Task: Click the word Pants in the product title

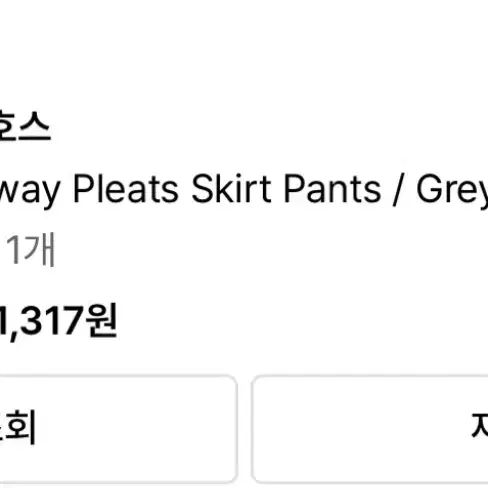Action: [332, 189]
